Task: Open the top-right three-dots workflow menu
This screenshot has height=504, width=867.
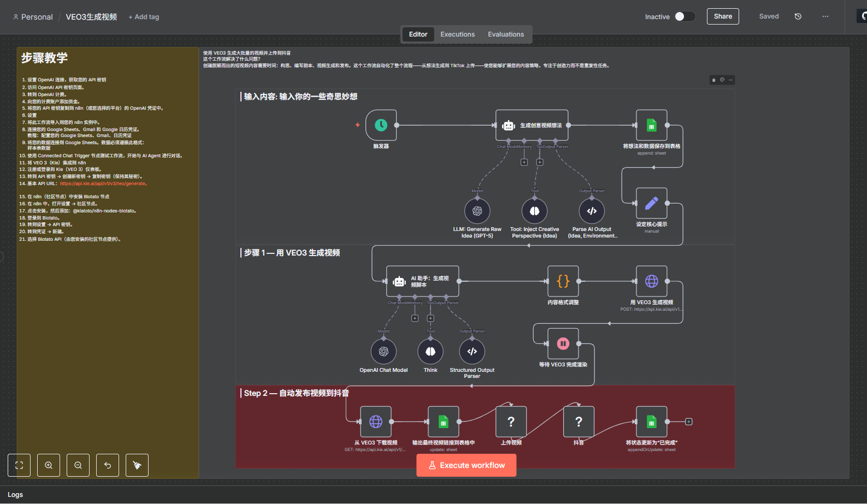Action: (x=825, y=16)
